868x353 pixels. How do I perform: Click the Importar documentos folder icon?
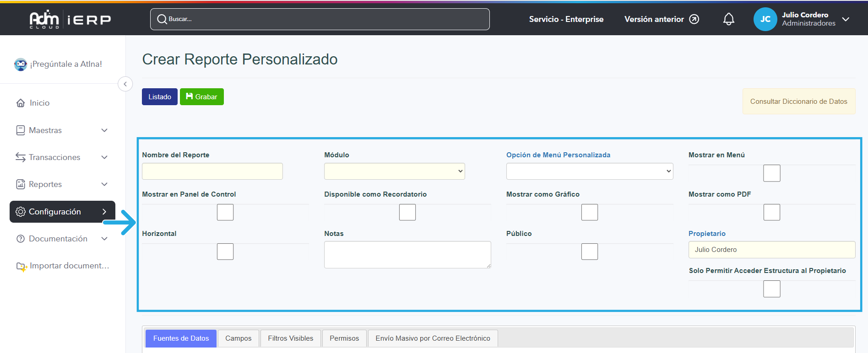pos(22,266)
